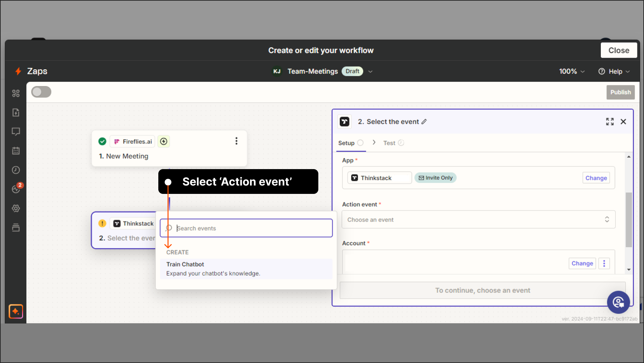
Task: Click the Fireflies.ai app chip on step 1
Action: click(x=133, y=141)
